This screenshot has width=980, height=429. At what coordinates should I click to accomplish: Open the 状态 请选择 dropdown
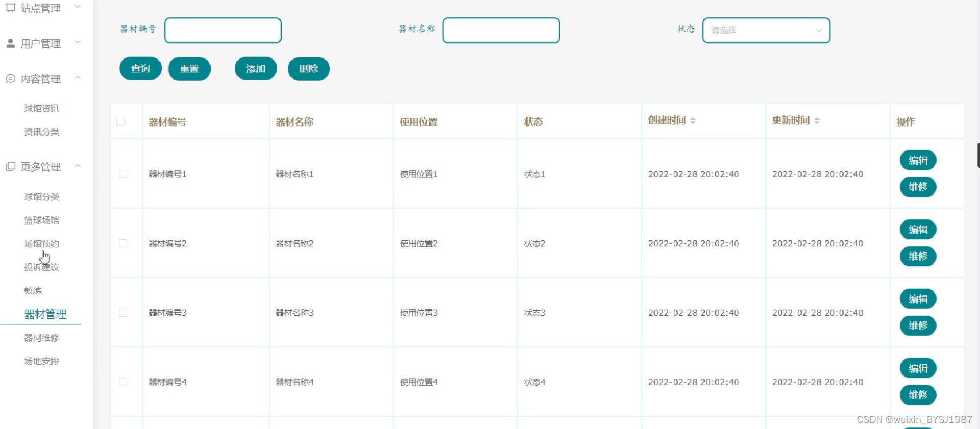click(x=766, y=30)
